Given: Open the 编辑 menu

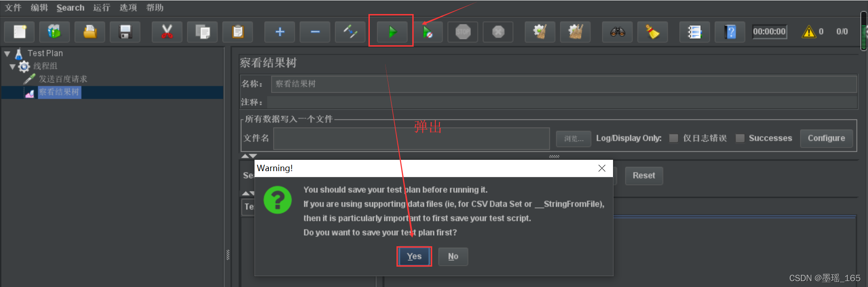Looking at the screenshot, I should [39, 8].
